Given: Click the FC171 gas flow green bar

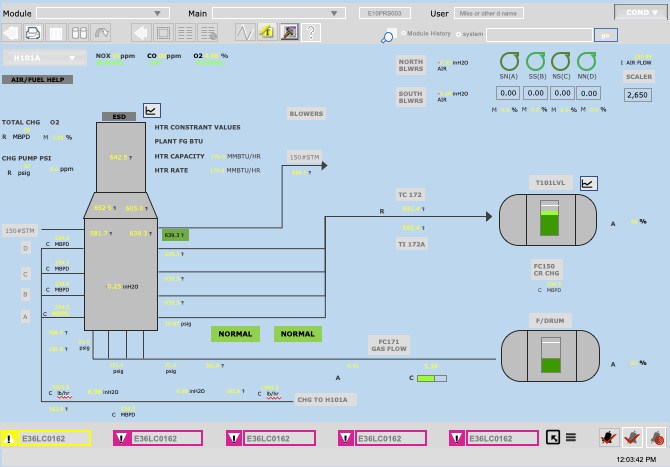Looking at the screenshot, I should pos(426,378).
